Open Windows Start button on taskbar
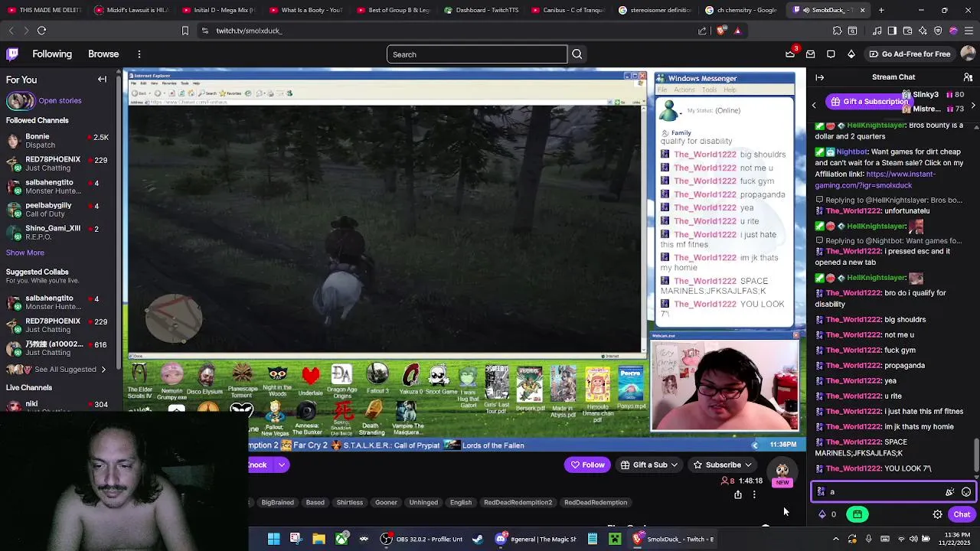980x551 pixels. [273, 539]
